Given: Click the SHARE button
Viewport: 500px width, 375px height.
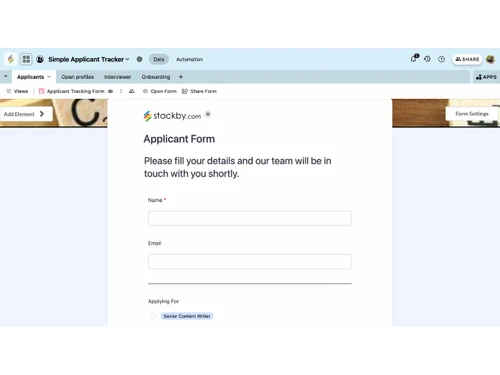Looking at the screenshot, I should pyautogui.click(x=467, y=59).
